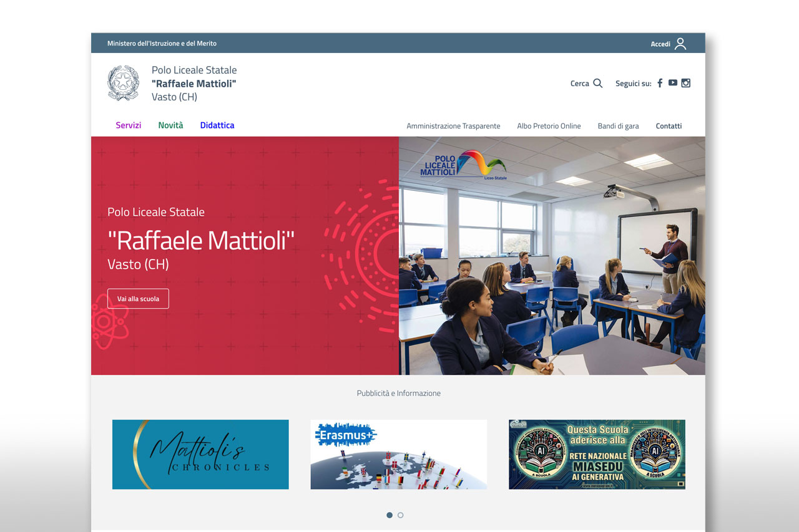Click the Accedi user icon

(680, 44)
